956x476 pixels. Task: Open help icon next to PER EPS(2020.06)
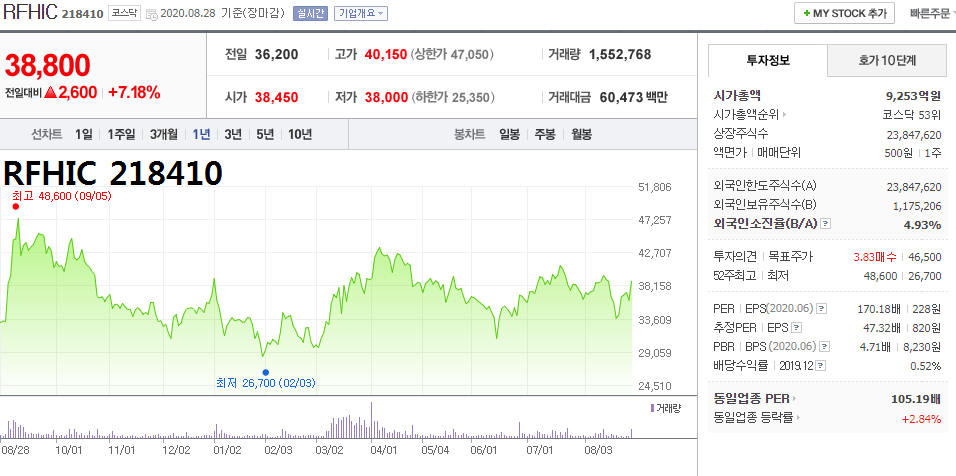822,309
